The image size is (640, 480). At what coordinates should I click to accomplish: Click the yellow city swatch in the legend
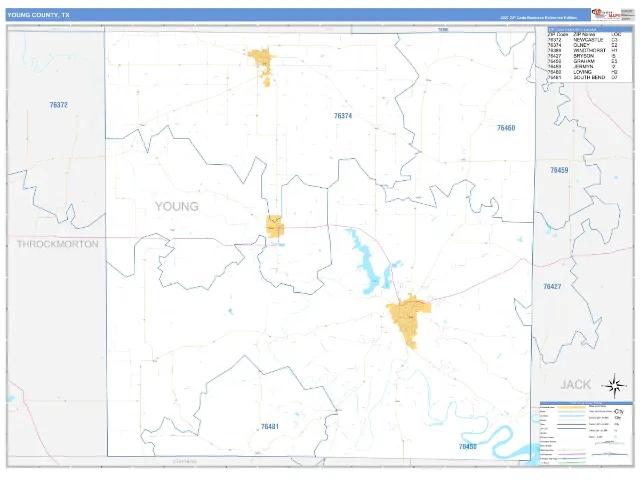571,407
